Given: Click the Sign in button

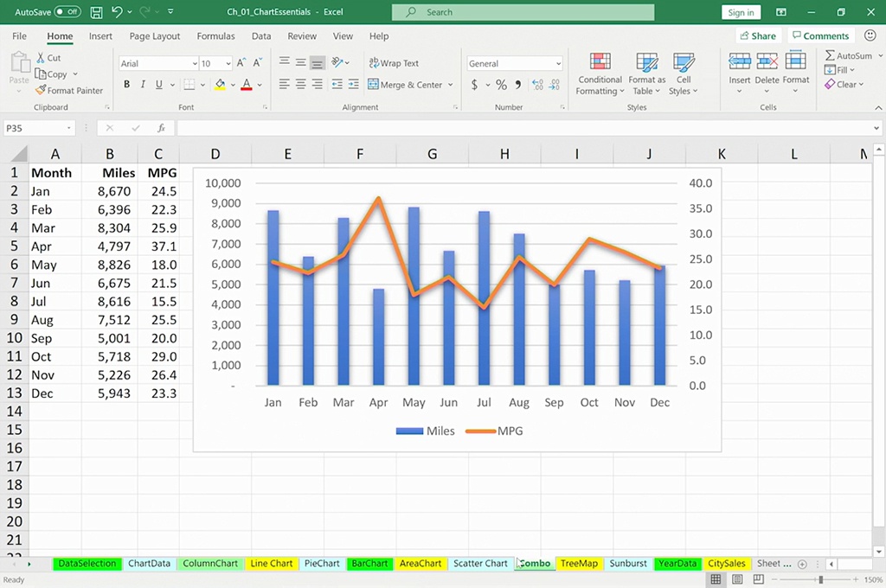Looking at the screenshot, I should tap(741, 12).
